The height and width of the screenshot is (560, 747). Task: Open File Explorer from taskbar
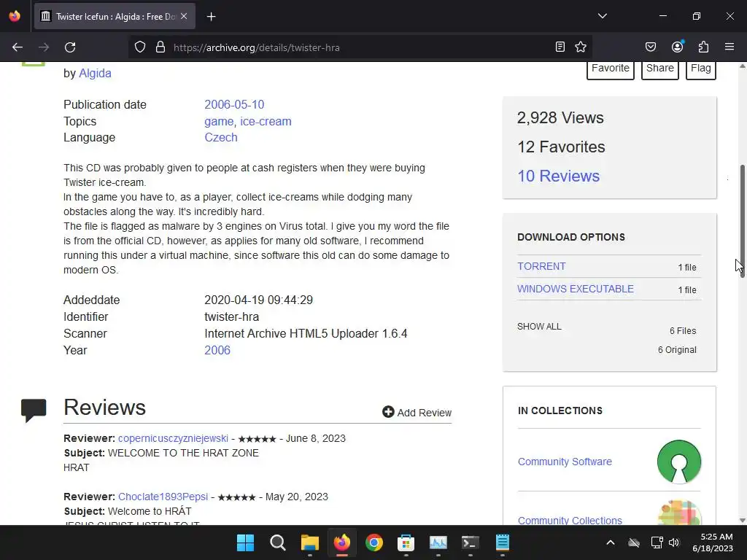[x=309, y=542]
